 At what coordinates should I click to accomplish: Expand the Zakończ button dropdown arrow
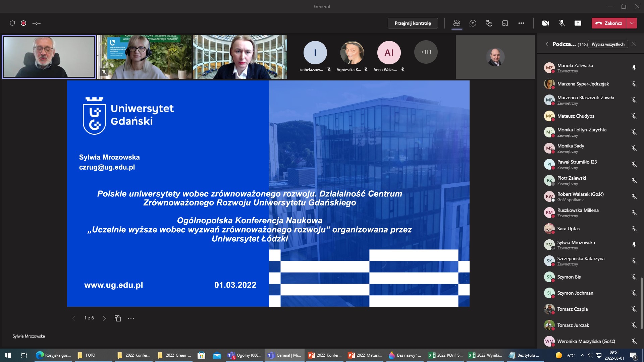[x=632, y=23]
